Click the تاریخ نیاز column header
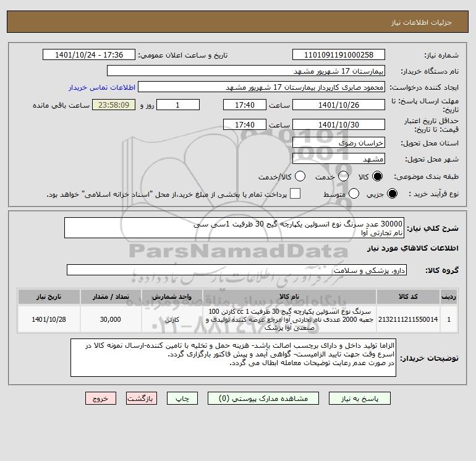 [49, 296]
